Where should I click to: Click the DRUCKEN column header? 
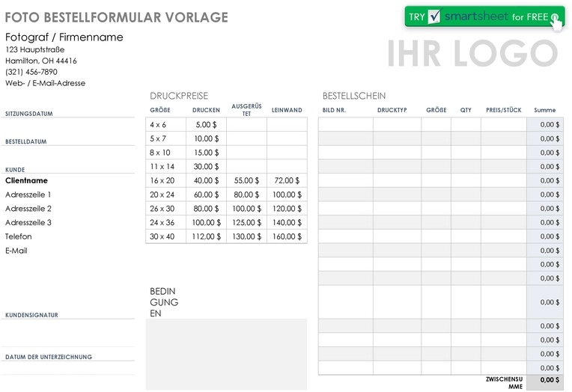click(x=206, y=110)
